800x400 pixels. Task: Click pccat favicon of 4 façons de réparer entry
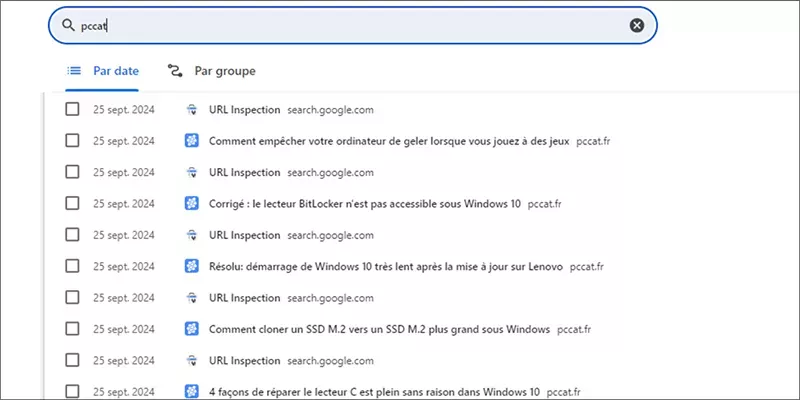(191, 392)
